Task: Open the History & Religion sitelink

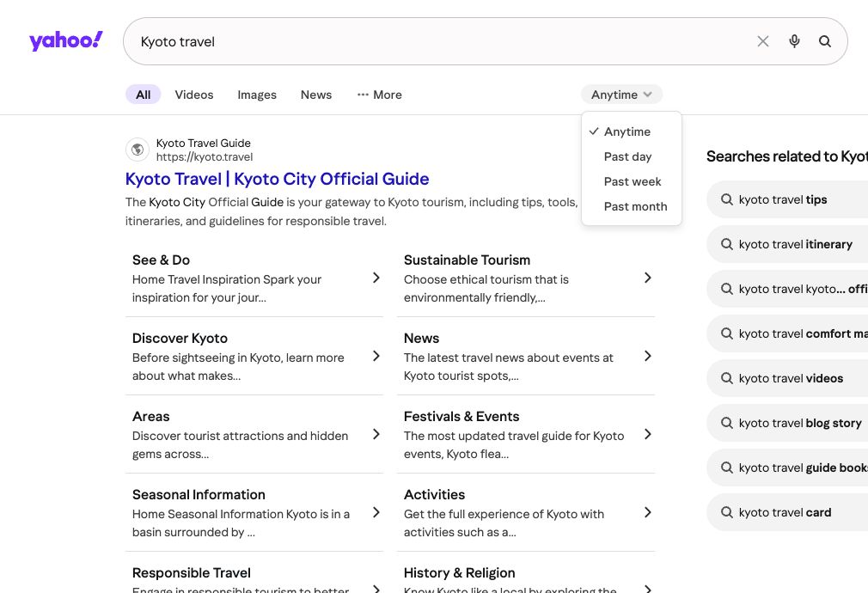Action: 460,572
